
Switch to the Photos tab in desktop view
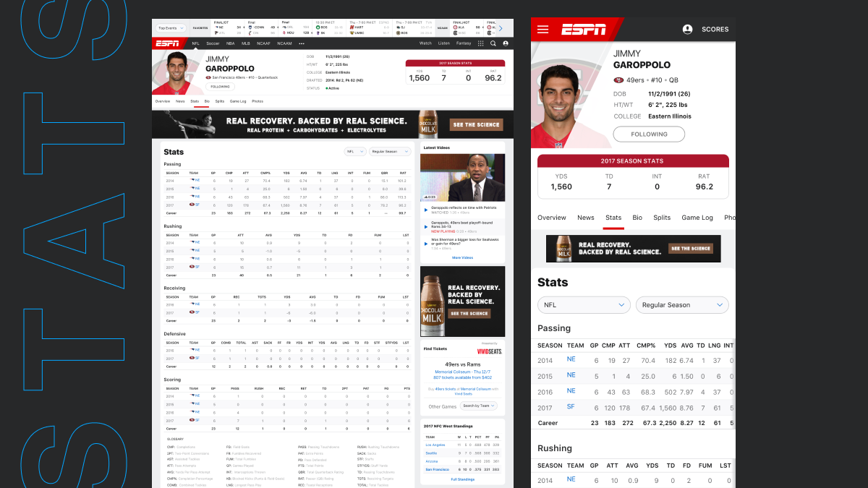[258, 101]
